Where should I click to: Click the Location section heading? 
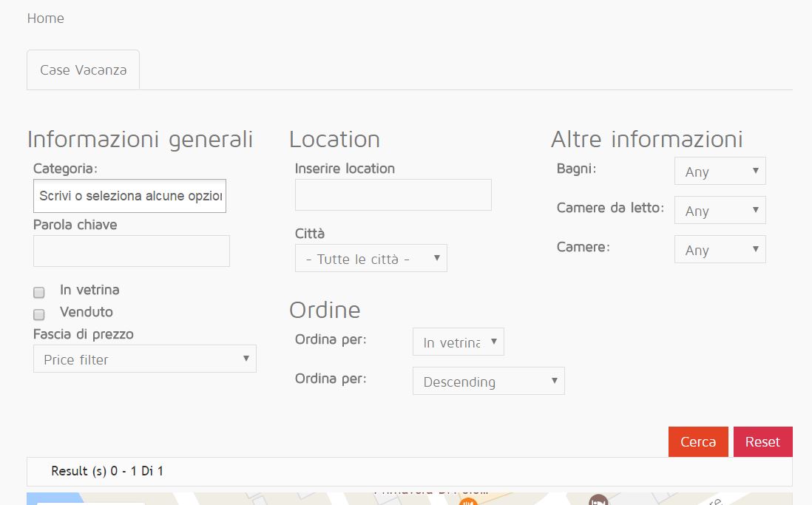tap(334, 140)
